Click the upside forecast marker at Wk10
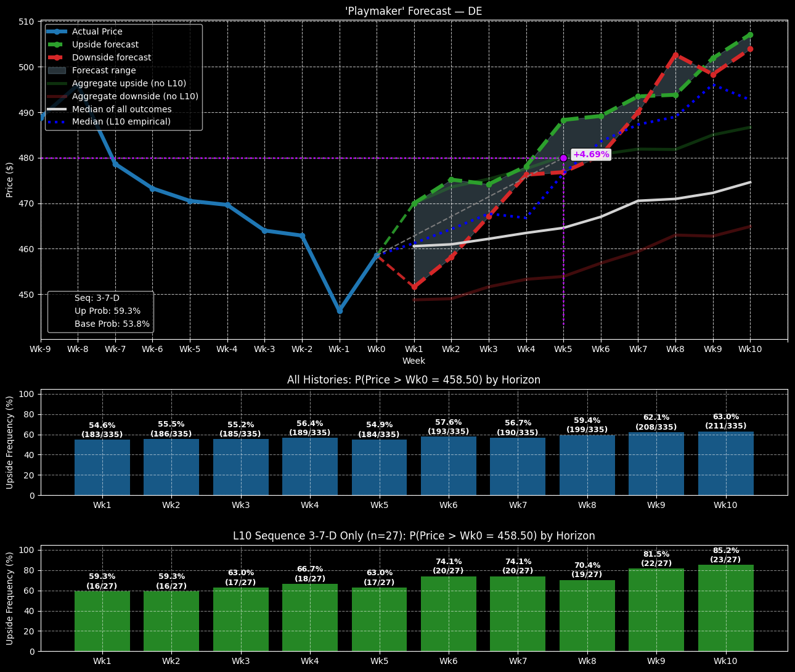 tap(750, 35)
